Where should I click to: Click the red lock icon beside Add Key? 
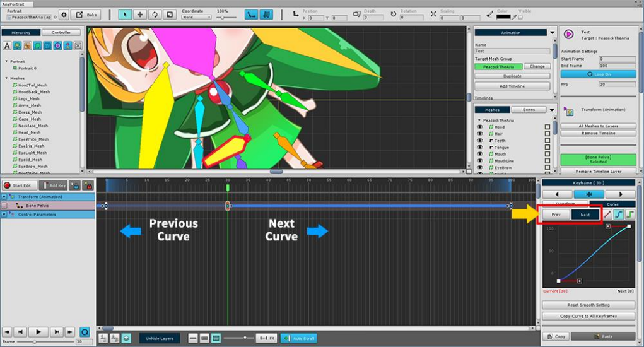tap(88, 185)
